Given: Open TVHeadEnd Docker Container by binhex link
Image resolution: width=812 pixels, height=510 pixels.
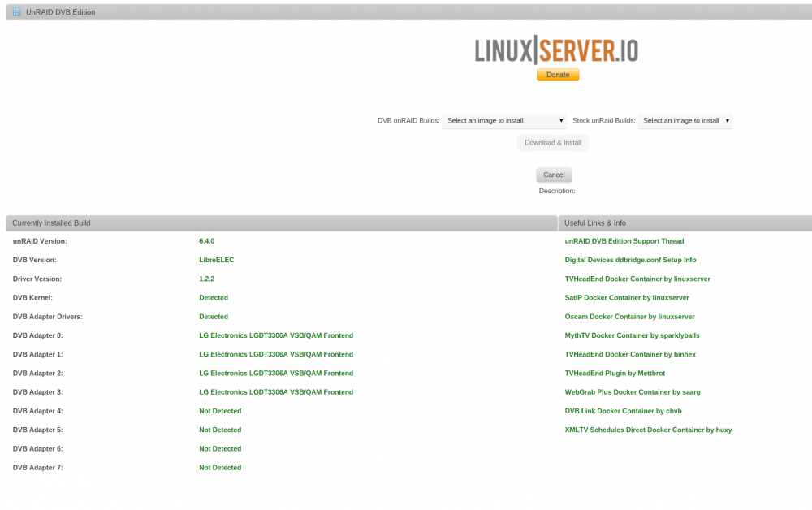Looking at the screenshot, I should [x=630, y=354].
